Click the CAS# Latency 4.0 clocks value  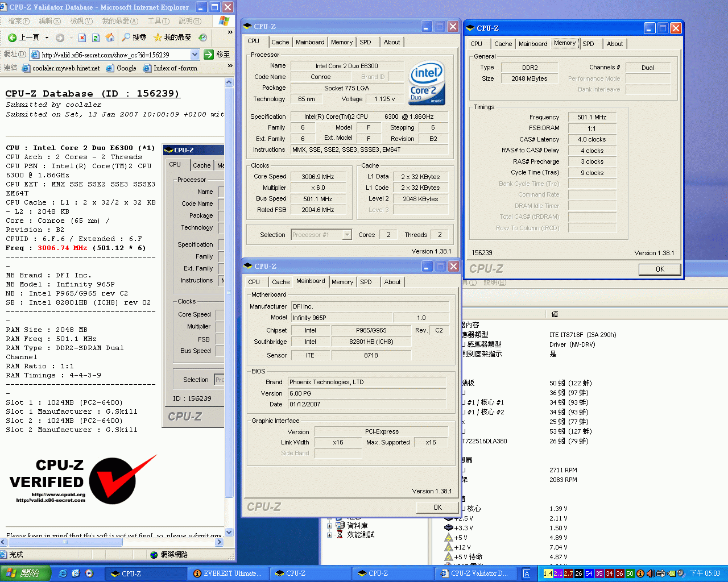tap(592, 139)
